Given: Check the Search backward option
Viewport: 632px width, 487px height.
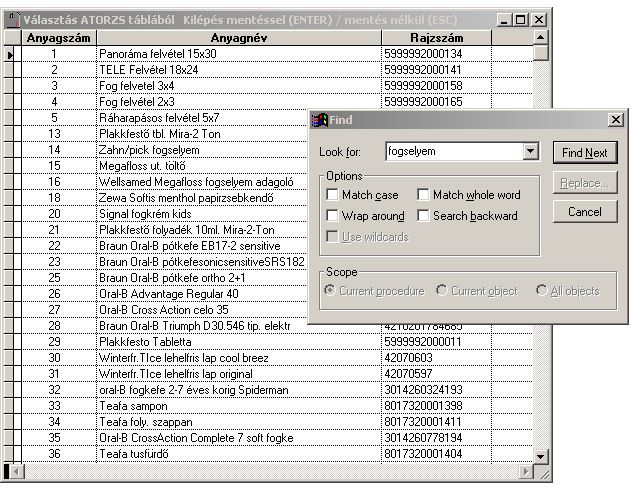Looking at the screenshot, I should (x=423, y=216).
